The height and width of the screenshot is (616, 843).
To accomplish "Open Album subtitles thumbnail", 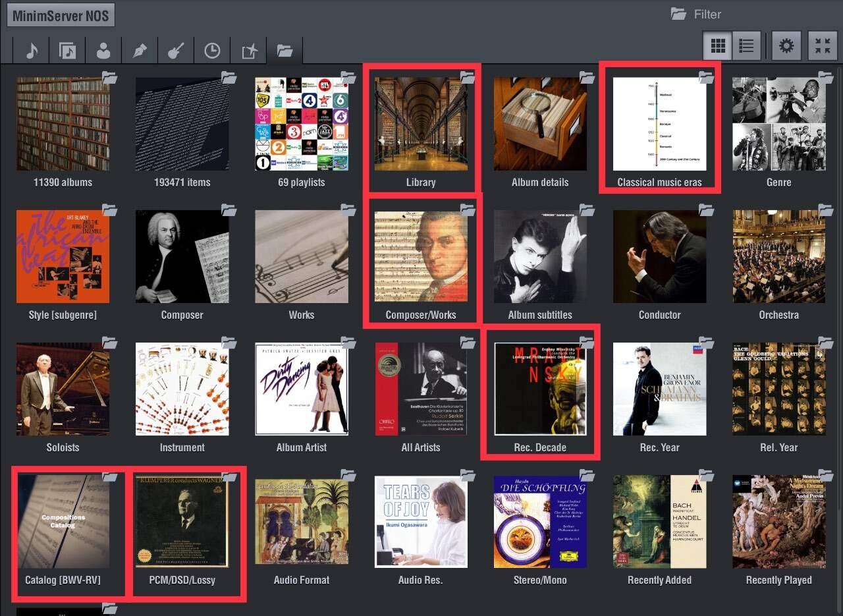I will 540,256.
